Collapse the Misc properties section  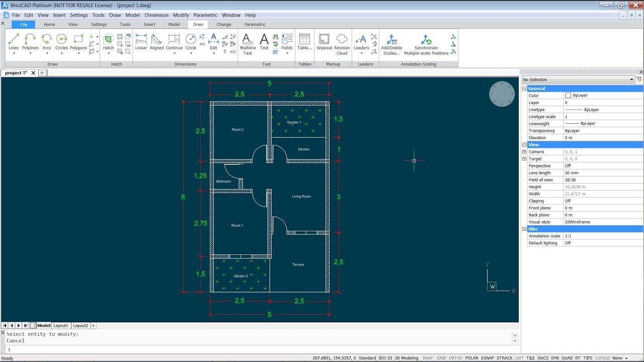(524, 229)
